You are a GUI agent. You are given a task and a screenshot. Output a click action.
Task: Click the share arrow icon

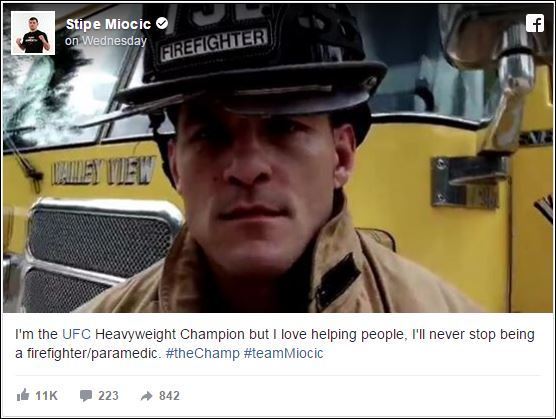[x=146, y=396]
